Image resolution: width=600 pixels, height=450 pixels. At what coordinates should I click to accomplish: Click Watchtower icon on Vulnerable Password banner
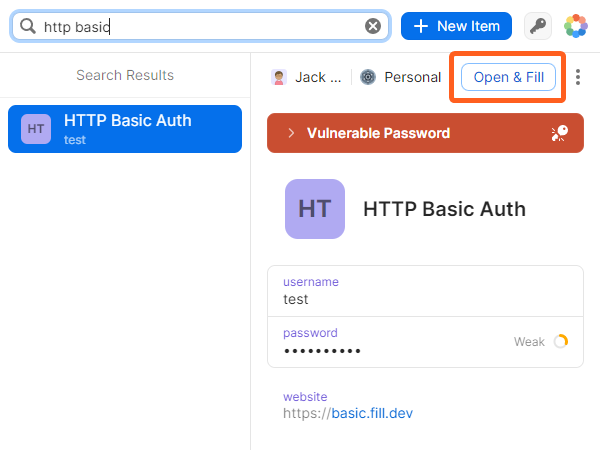(x=561, y=133)
